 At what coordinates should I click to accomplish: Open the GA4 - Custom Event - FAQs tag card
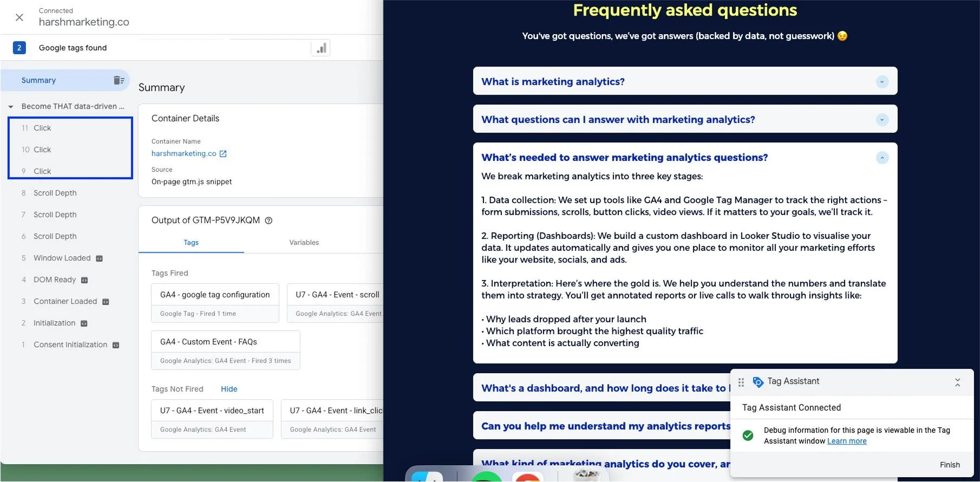click(x=225, y=350)
